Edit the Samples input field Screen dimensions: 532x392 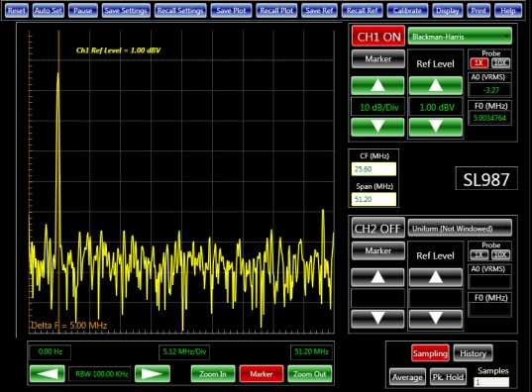point(491,382)
